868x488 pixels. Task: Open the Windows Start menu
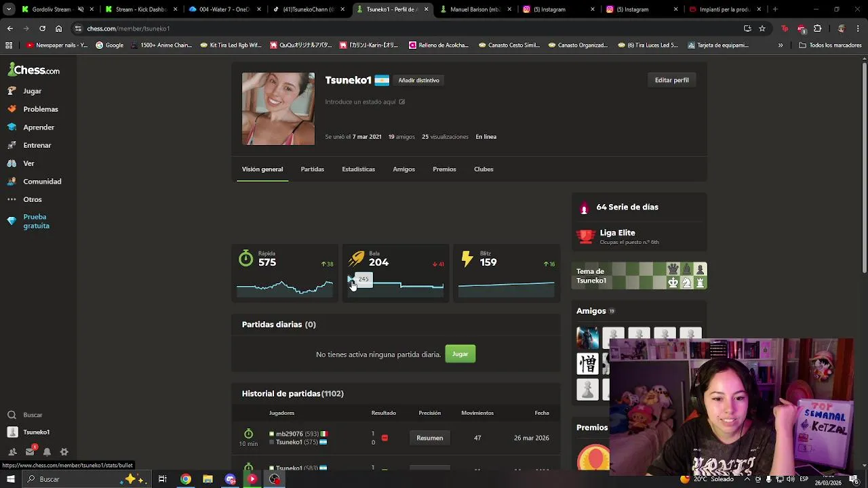tap(10, 479)
